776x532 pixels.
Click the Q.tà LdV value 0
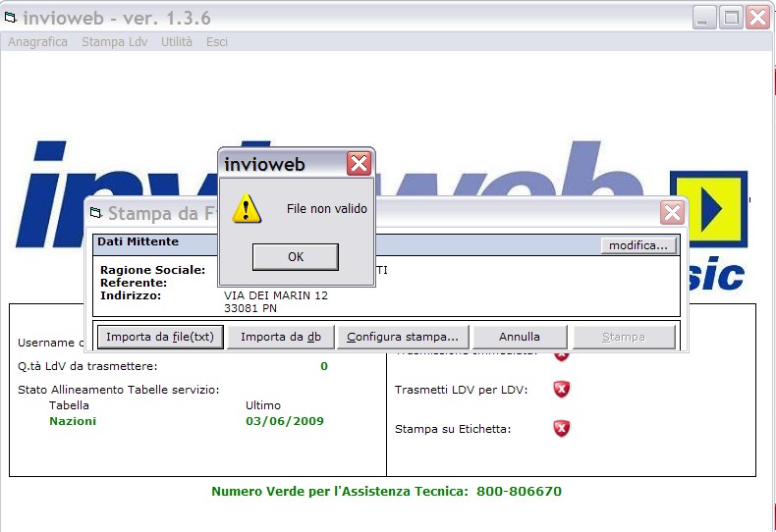pyautogui.click(x=324, y=366)
